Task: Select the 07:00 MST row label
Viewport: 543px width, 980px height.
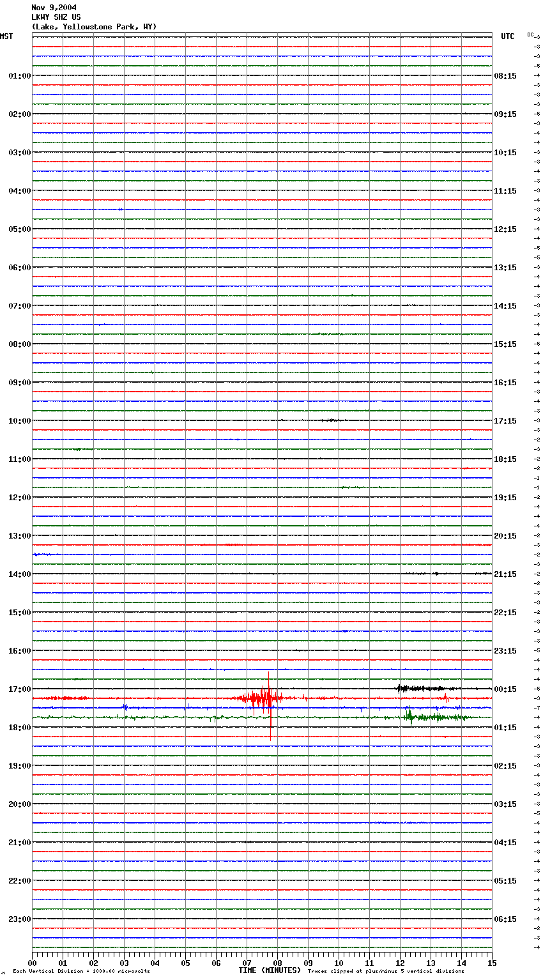Action: (19, 306)
